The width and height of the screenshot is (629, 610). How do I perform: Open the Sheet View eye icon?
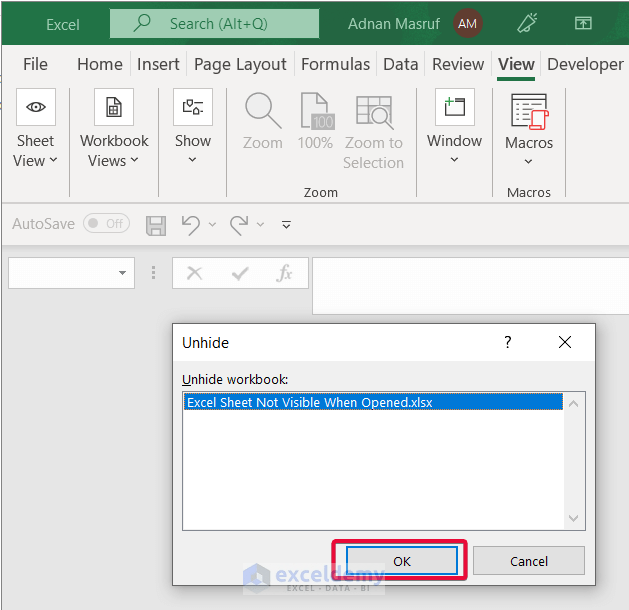tap(36, 107)
